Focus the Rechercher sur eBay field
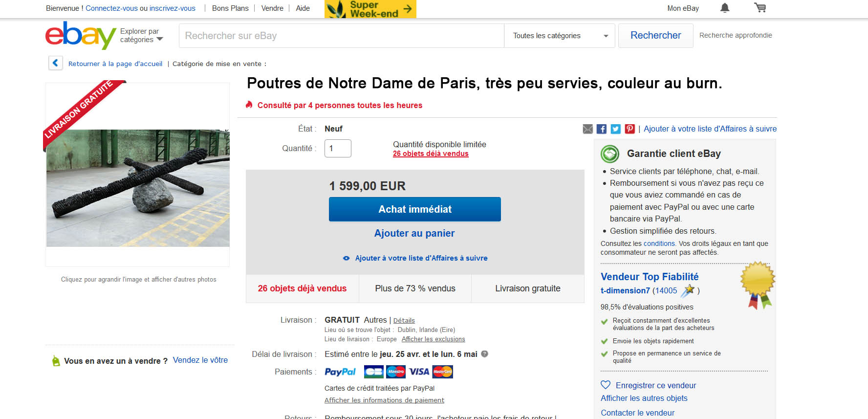 pos(341,36)
